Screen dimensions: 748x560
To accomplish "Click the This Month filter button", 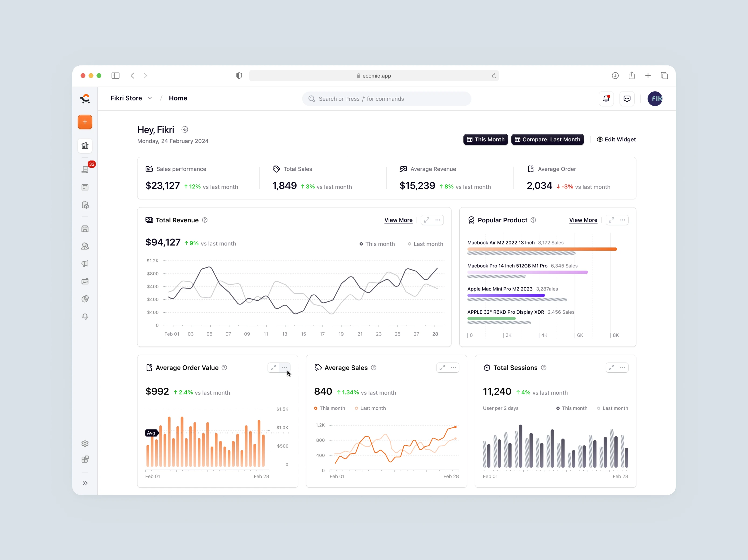I will pyautogui.click(x=486, y=139).
